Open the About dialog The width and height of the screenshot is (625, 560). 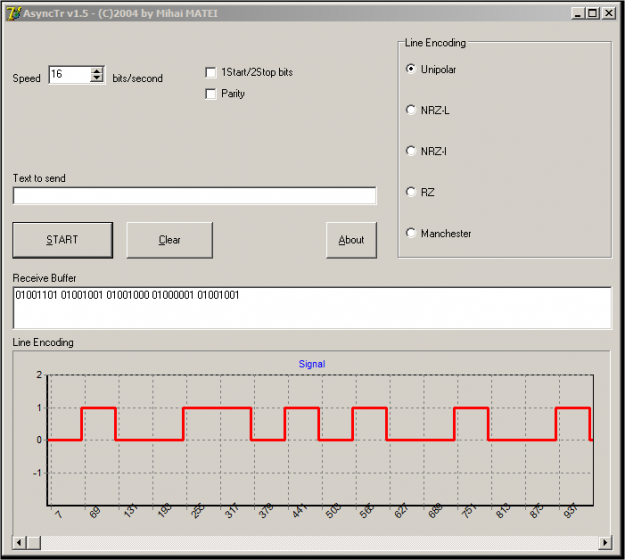point(351,240)
